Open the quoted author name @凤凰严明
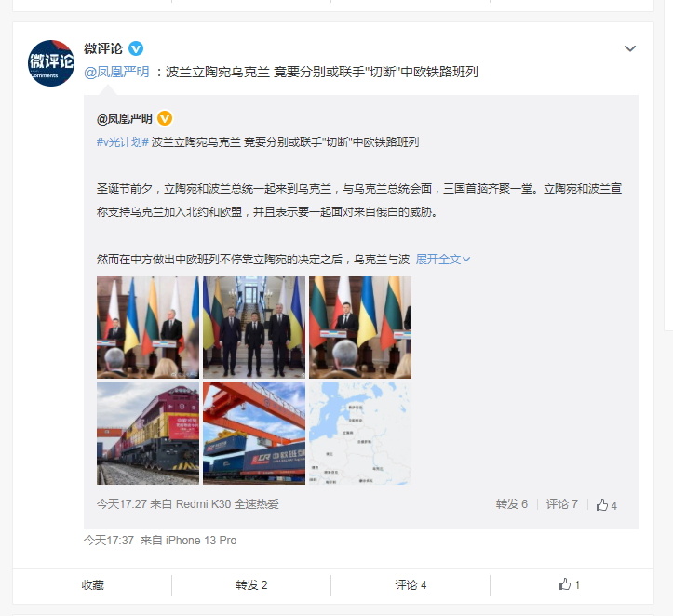Viewport: 673px width, 616px height. point(125,119)
